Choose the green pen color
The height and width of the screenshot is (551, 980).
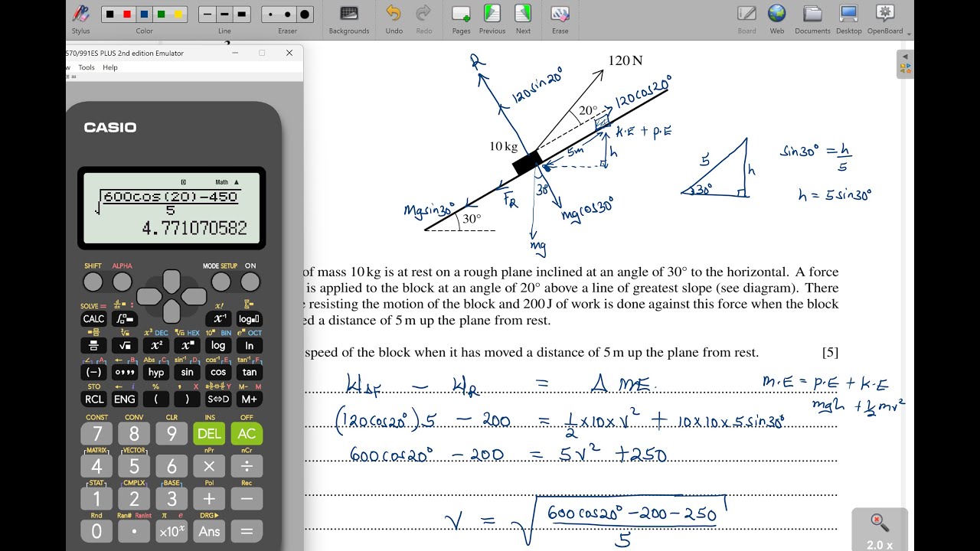(161, 15)
